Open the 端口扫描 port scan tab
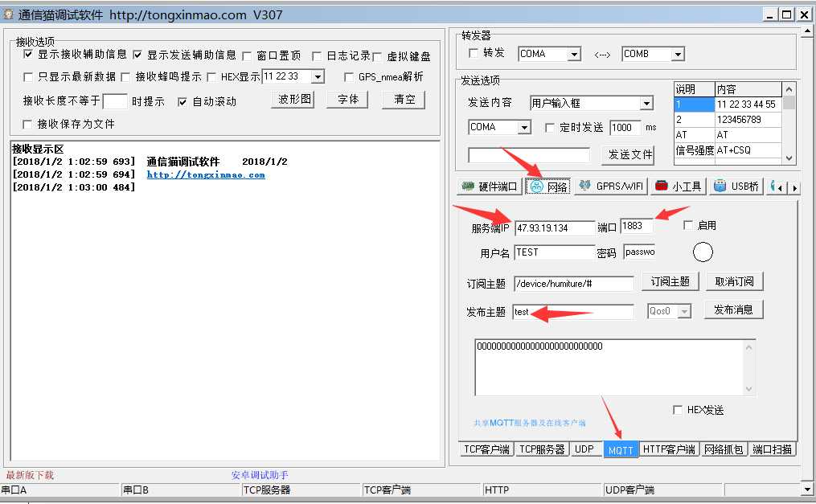Image resolution: width=816 pixels, height=504 pixels. pyautogui.click(x=773, y=449)
